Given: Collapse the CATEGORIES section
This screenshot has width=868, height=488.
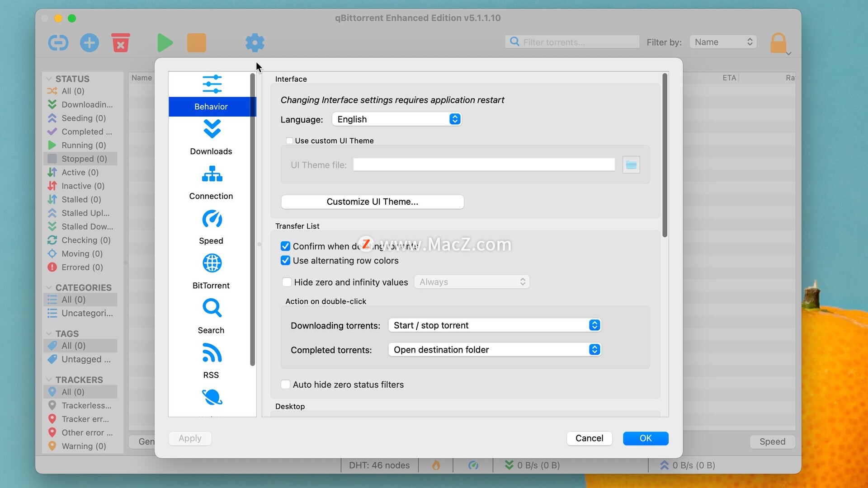Looking at the screenshot, I should click(49, 287).
